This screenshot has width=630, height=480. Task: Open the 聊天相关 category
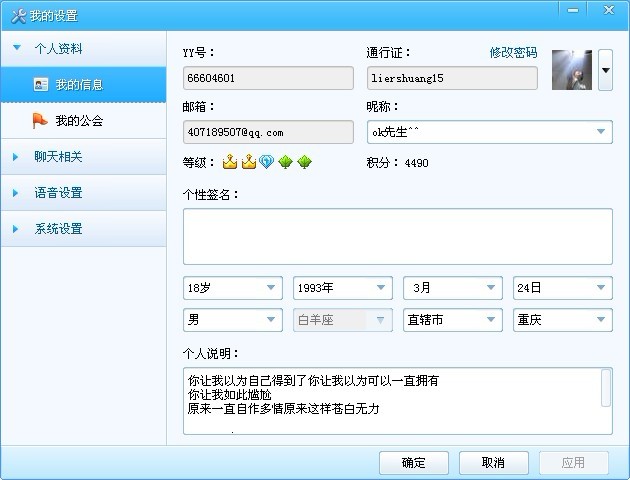83,157
